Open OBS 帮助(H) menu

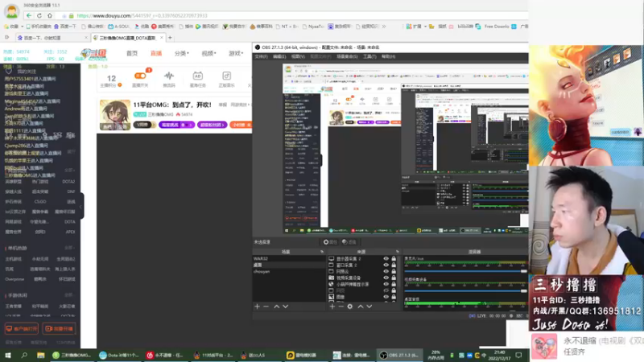tap(388, 56)
